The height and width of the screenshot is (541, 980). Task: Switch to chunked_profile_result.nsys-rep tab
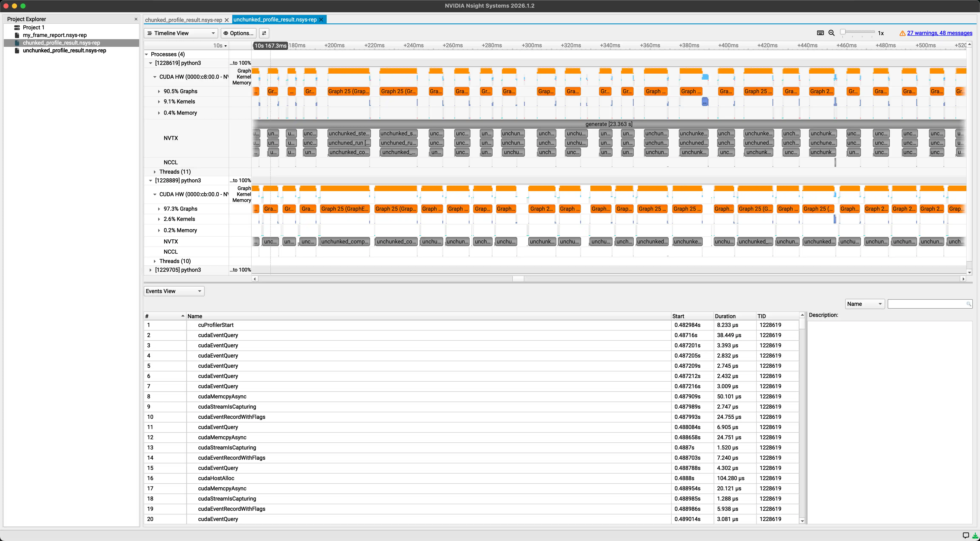(183, 20)
